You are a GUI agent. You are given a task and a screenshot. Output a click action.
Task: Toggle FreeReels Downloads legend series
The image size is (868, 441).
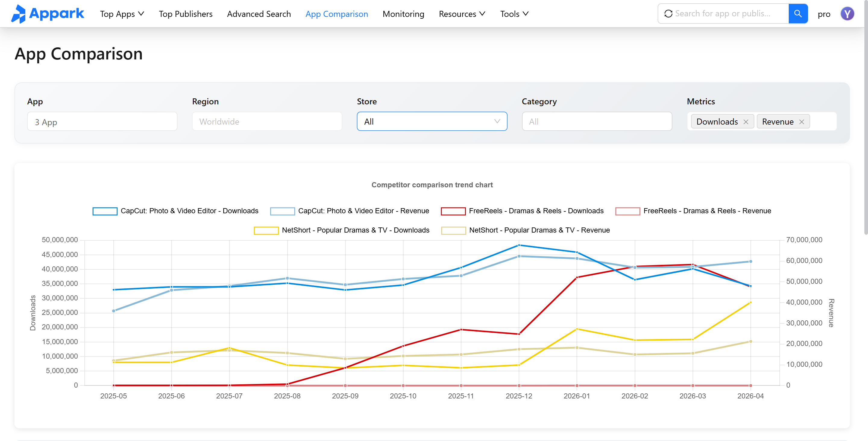tap(522, 211)
